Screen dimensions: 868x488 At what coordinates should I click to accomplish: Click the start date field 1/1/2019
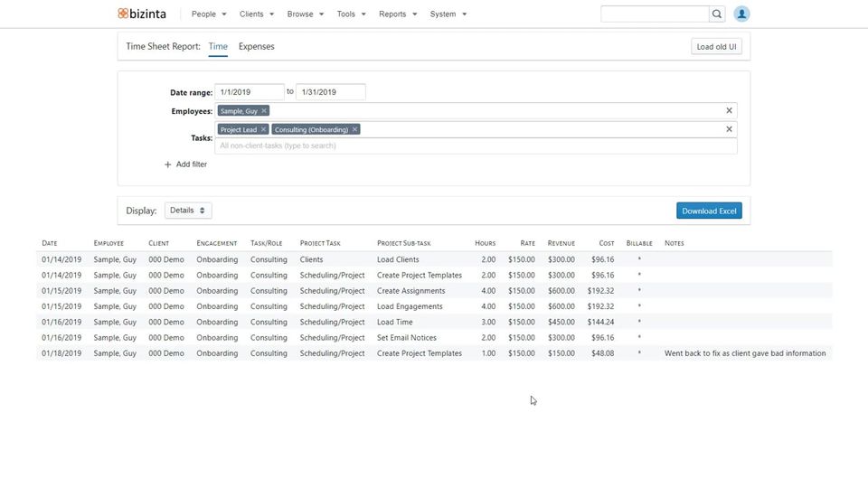pyautogui.click(x=250, y=92)
